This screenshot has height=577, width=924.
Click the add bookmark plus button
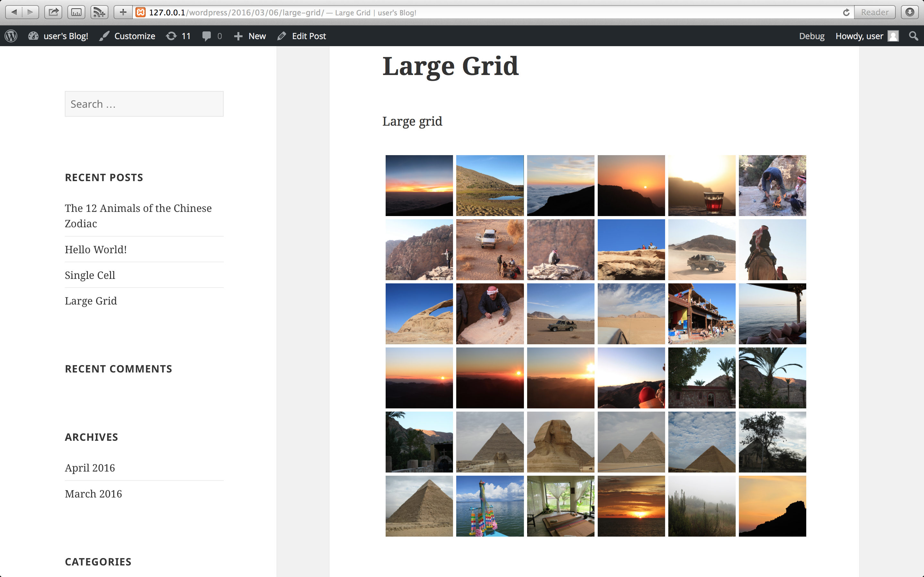123,12
